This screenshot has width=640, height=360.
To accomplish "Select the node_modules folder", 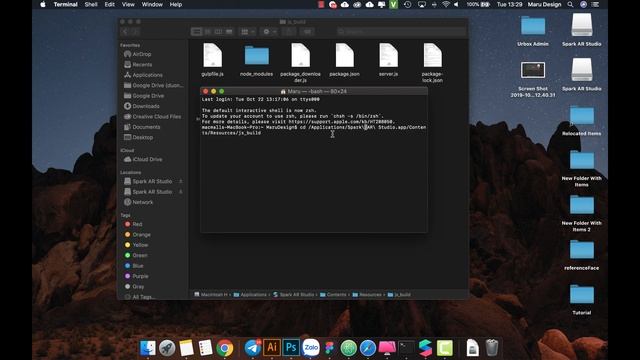I will click(256, 60).
